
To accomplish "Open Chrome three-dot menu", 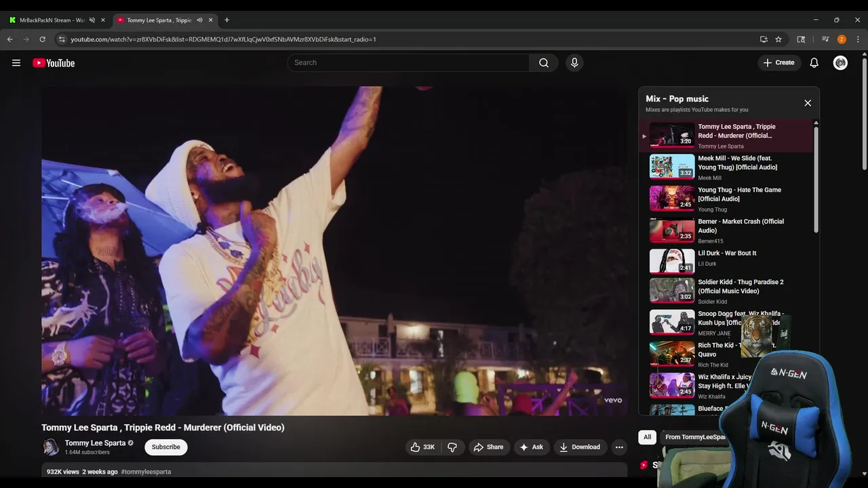I will coord(858,39).
